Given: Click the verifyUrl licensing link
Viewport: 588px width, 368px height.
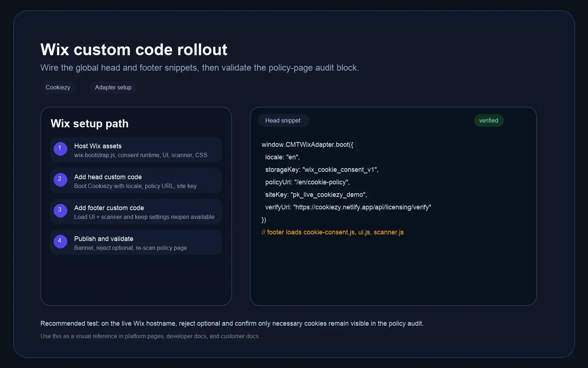Looking at the screenshot, I should (x=362, y=207).
